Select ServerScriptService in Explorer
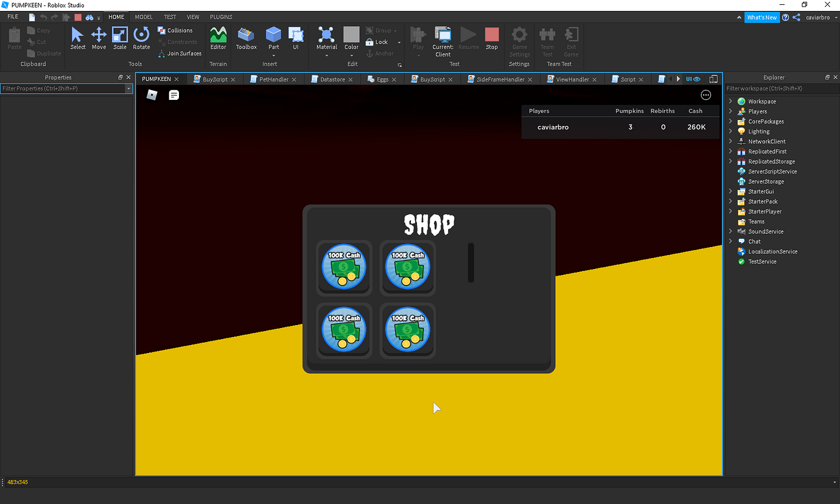840x504 pixels. click(772, 172)
